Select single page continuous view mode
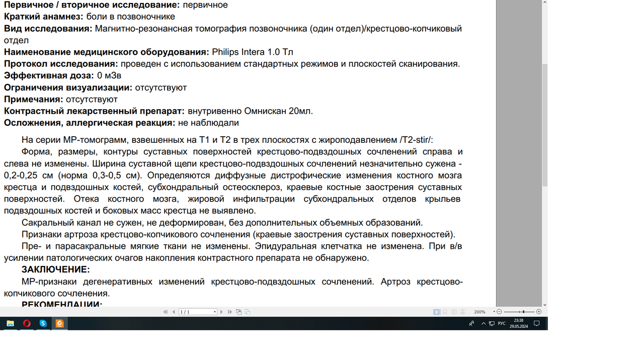 (445, 312)
